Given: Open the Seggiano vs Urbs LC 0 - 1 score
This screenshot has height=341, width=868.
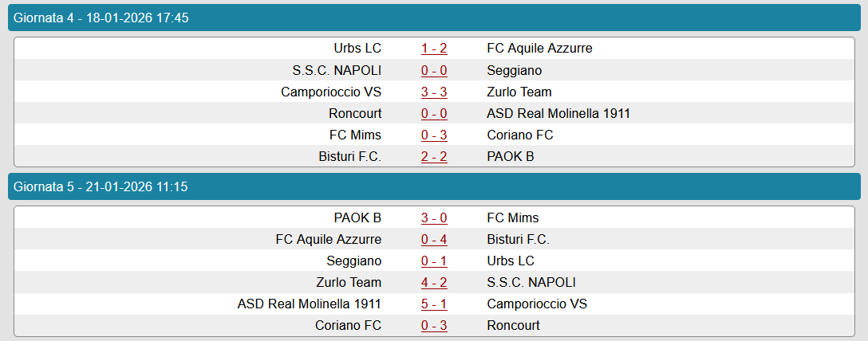Looking at the screenshot, I should pos(434,261).
